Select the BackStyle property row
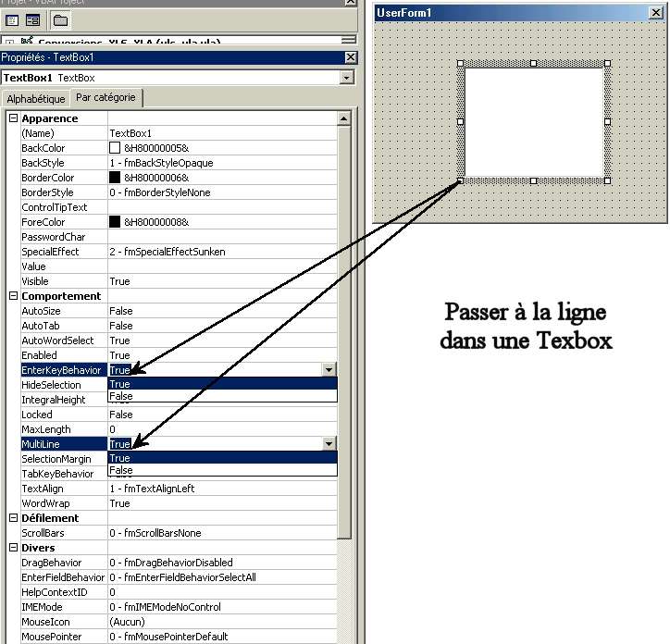 point(179,163)
